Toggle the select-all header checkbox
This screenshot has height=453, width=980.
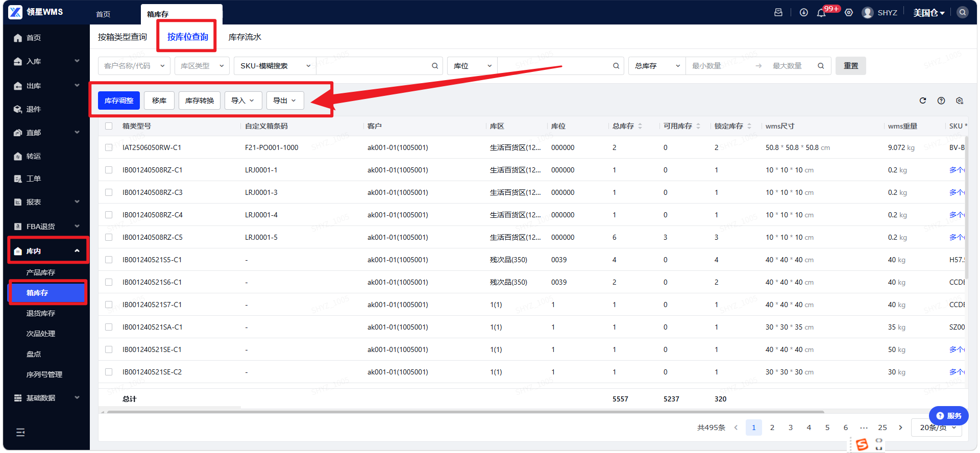click(109, 126)
